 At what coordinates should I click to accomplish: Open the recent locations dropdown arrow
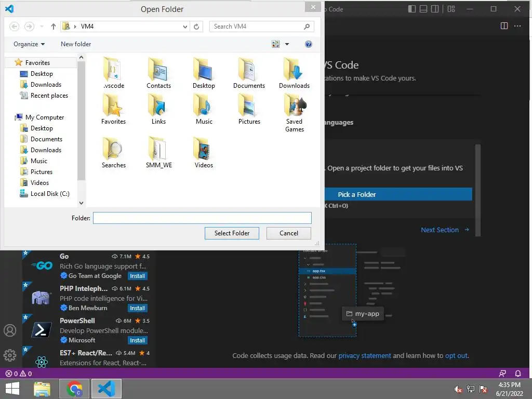(x=42, y=26)
